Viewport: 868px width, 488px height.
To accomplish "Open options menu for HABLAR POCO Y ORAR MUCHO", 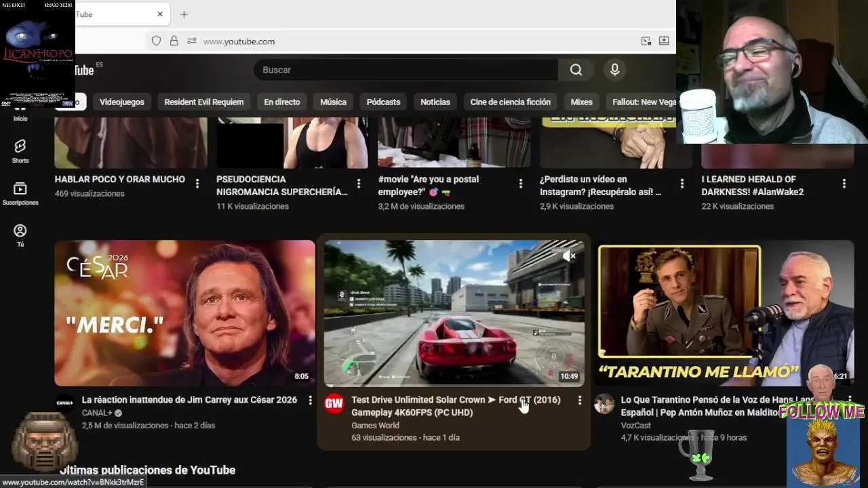I will coord(197,184).
